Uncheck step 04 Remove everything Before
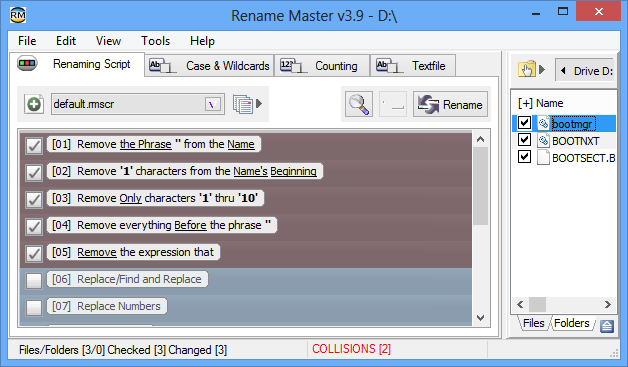Viewport: 628px width, 367px height. point(34,227)
